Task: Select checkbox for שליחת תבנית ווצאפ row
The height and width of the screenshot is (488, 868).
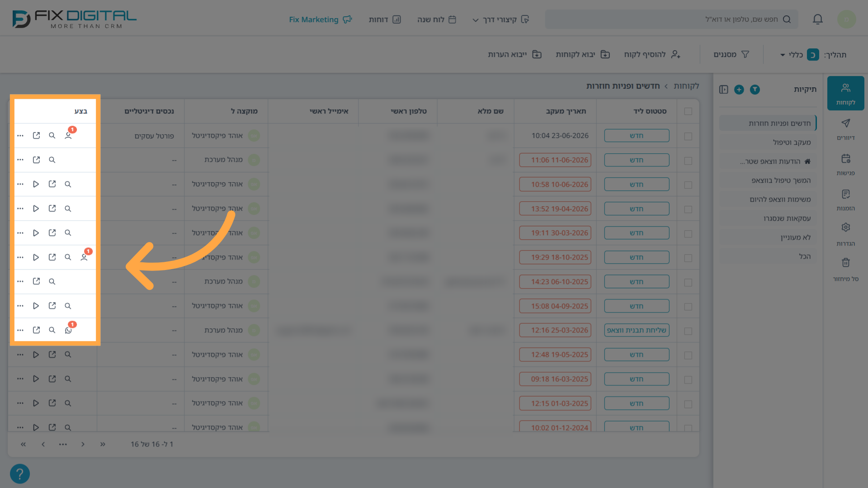Action: pos(688,331)
